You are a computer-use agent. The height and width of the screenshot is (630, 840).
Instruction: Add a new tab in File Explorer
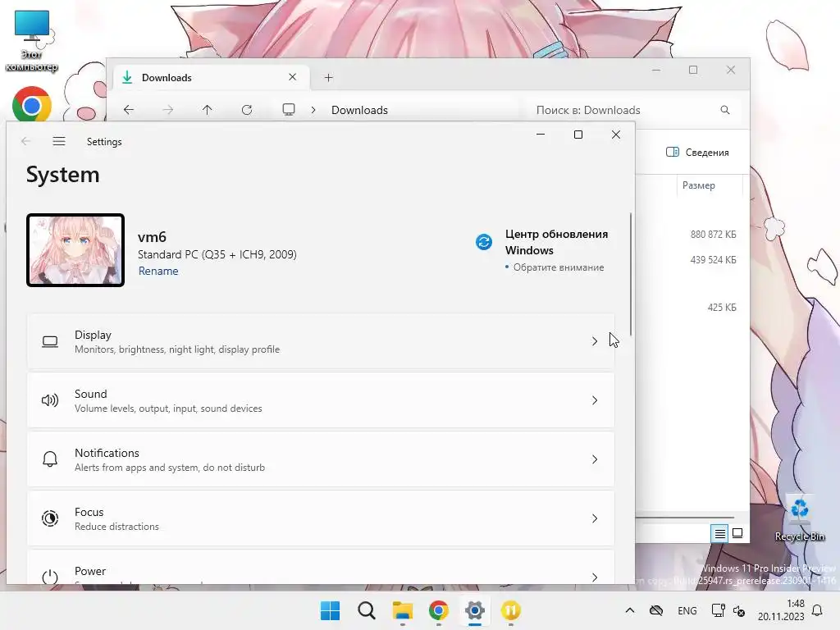pos(328,78)
